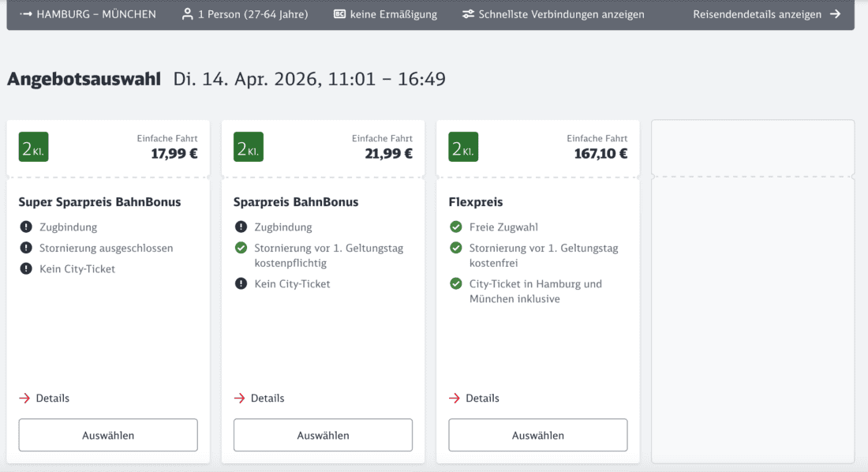Click the Hamburg – München route arrow icon
This screenshot has height=472, width=868.
pos(25,14)
